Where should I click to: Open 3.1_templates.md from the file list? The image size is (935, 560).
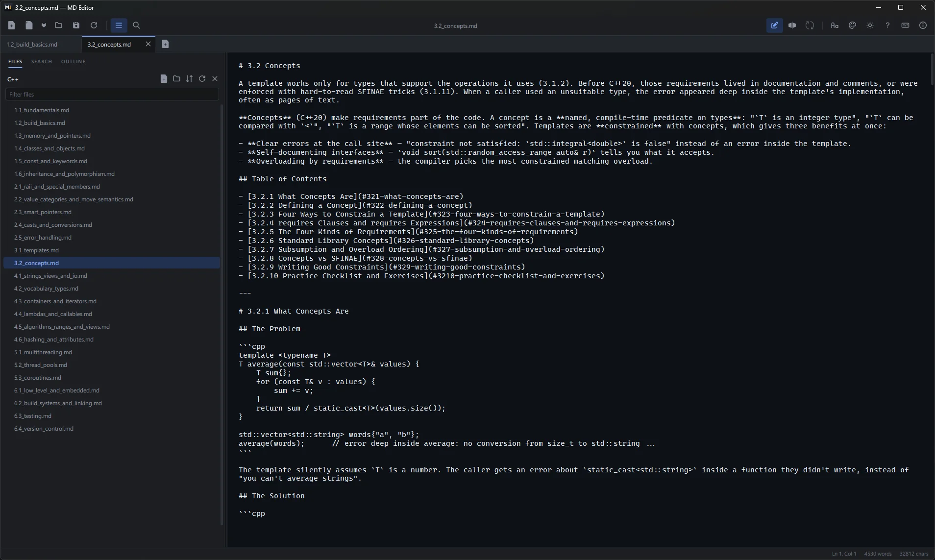click(112, 250)
